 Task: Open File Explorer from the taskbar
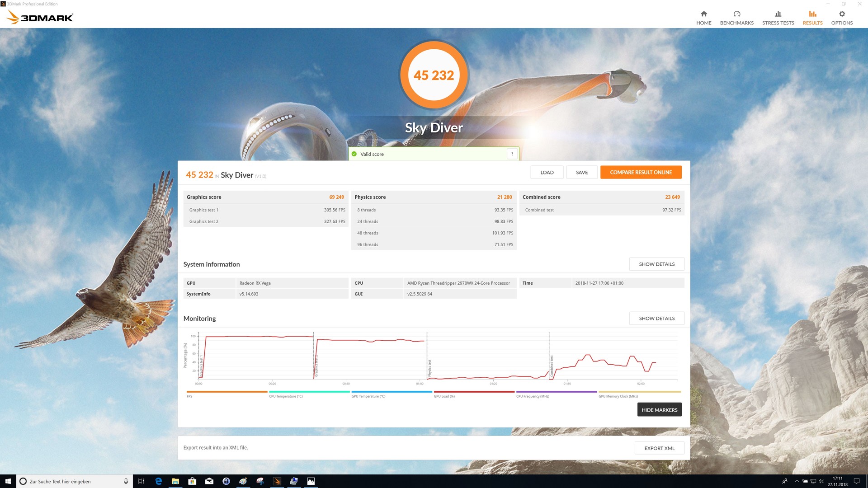175,481
